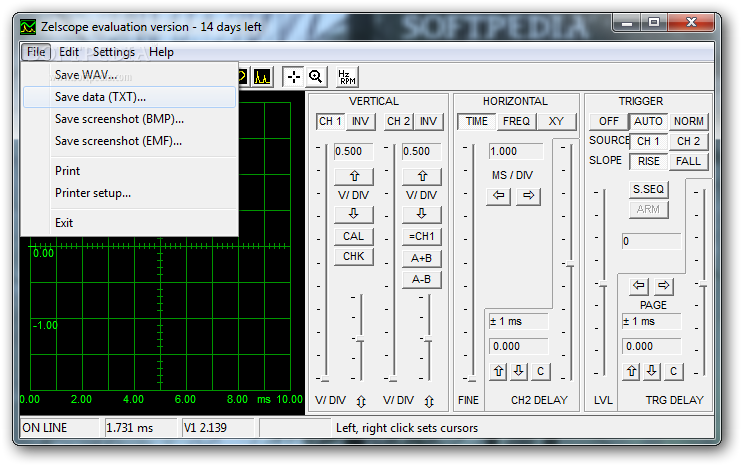Click right arrow under MS / DIV
Viewport: 742px width, 466px height.
point(529,195)
